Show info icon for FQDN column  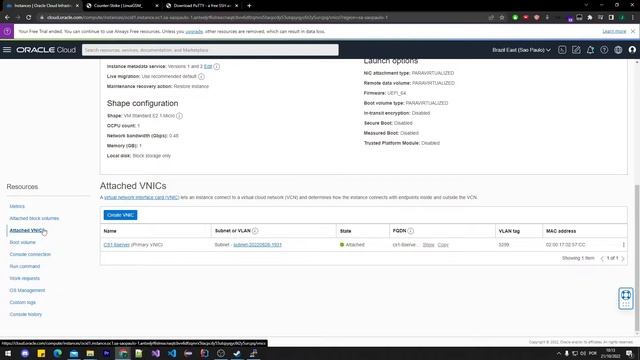411,231
